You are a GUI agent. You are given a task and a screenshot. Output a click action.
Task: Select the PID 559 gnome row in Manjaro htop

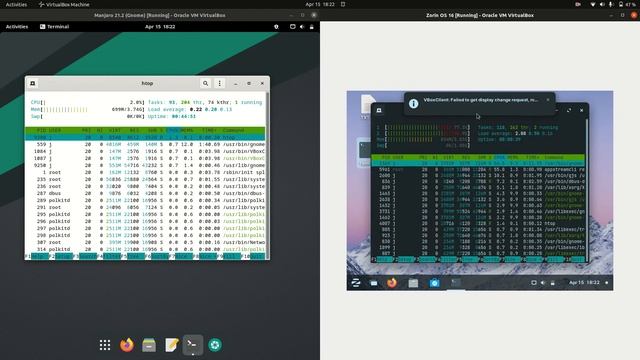[145, 144]
